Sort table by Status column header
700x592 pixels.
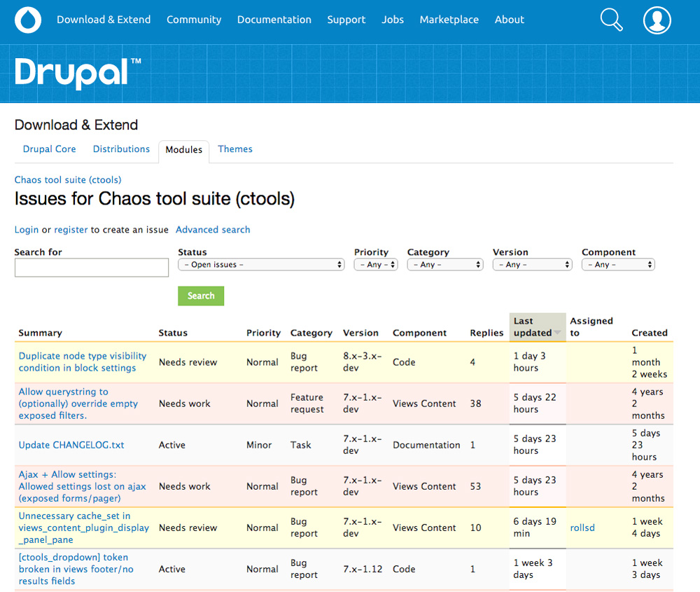(x=173, y=333)
